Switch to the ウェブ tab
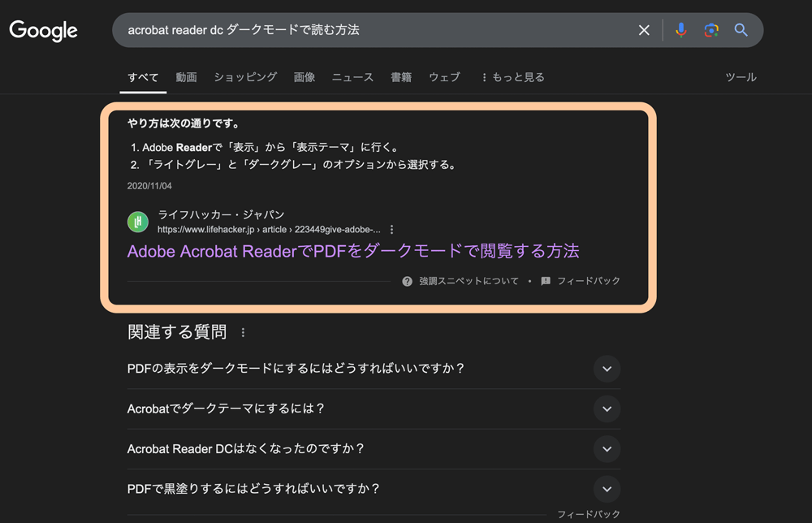Image resolution: width=812 pixels, height=523 pixels. 445,77
